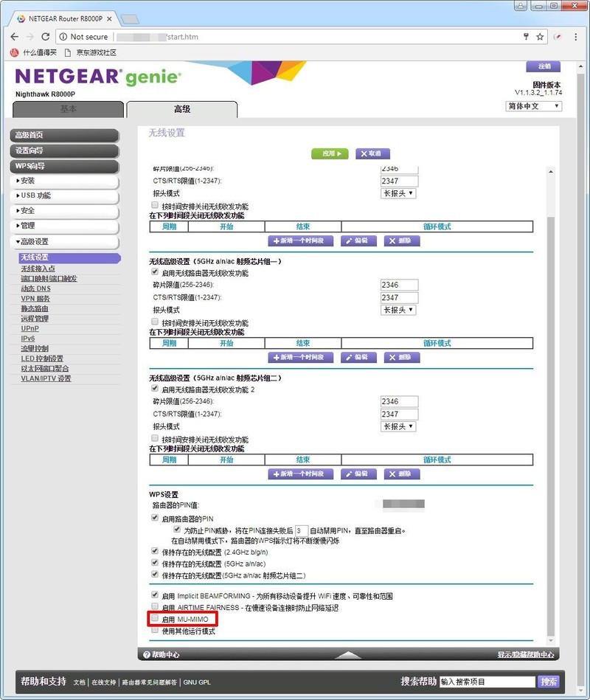Screen dimensions: 590x700
Task: Open VPN 服务 link
Action: (35, 299)
